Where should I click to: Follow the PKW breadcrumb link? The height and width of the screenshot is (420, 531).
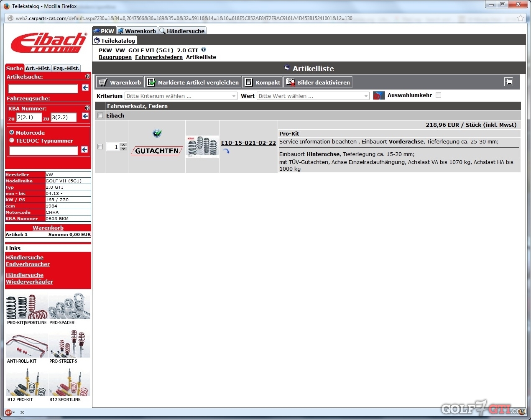(x=105, y=50)
